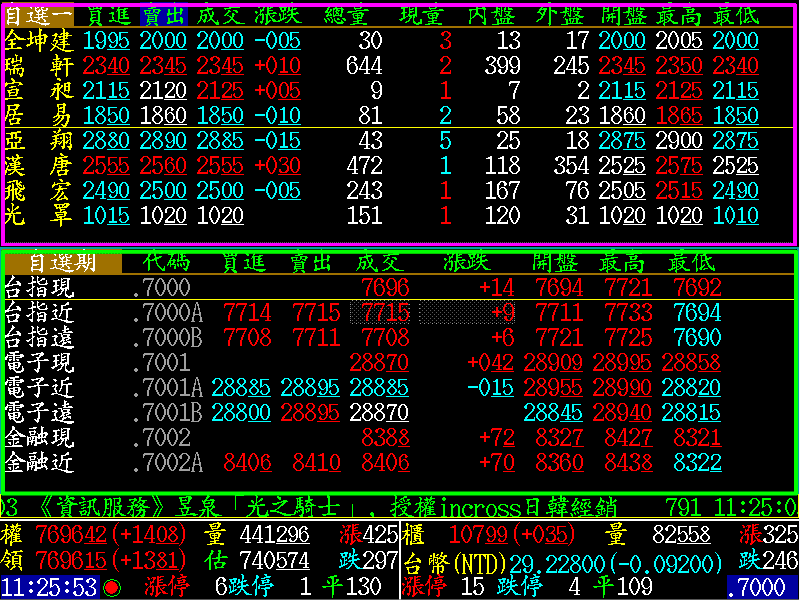Select the 亞翔 stock name
The image size is (800, 600).
pos(38,140)
